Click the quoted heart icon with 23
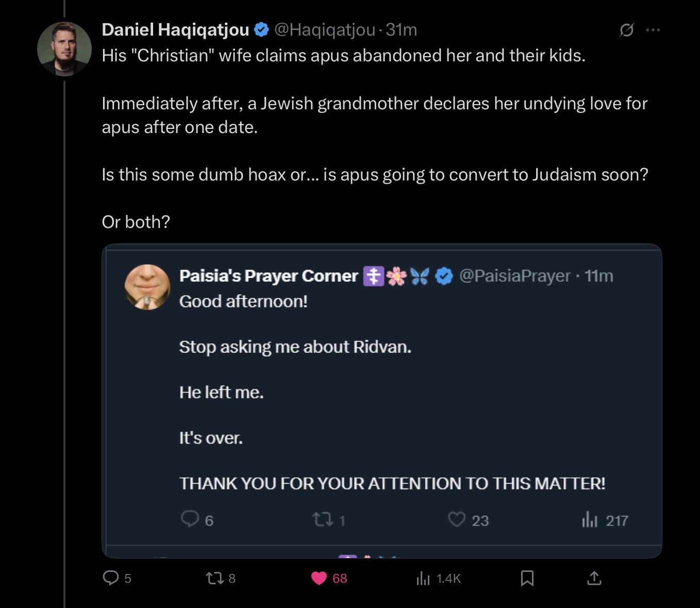This screenshot has height=608, width=700. pyautogui.click(x=457, y=519)
